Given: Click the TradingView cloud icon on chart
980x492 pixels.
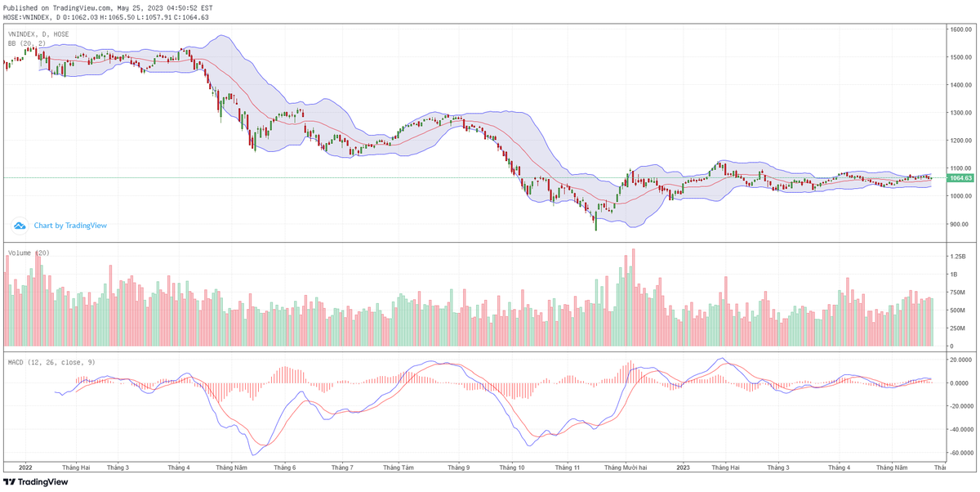Looking at the screenshot, I should pyautogui.click(x=20, y=225).
